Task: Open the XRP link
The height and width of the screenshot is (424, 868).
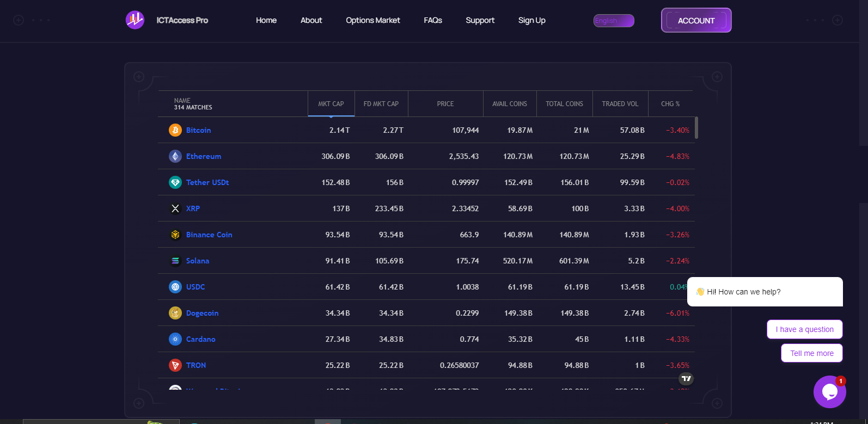Action: pos(193,208)
